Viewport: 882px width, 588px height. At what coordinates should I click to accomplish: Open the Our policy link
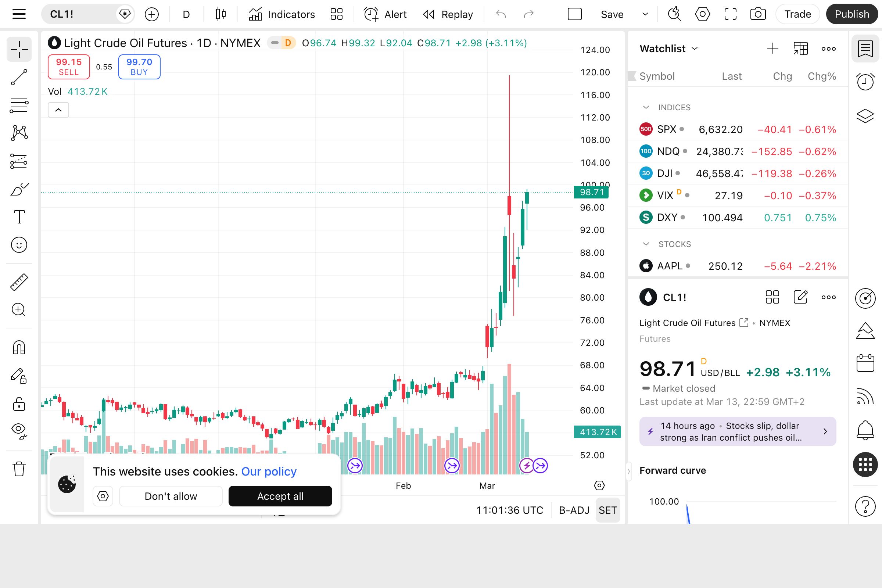pos(269,472)
